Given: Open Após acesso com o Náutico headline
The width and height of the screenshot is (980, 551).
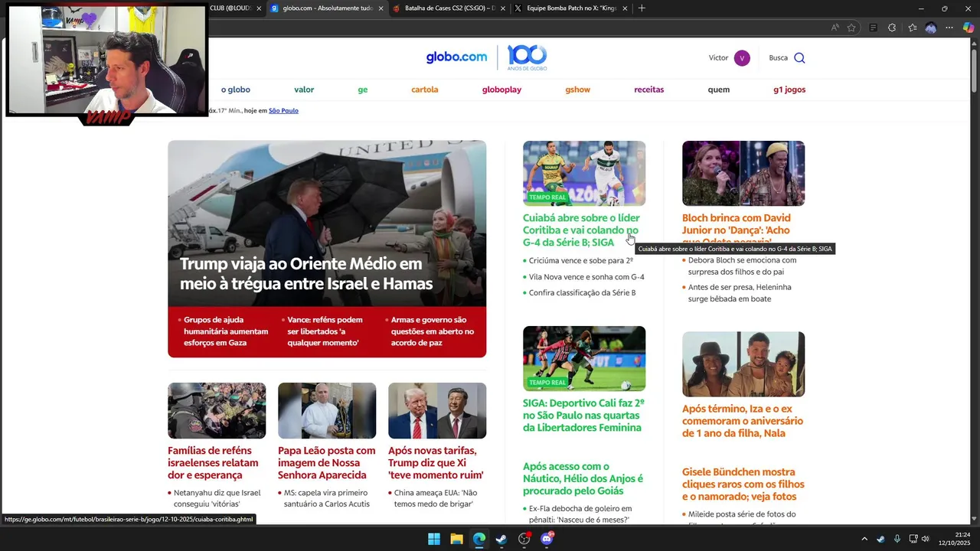Looking at the screenshot, I should click(583, 478).
